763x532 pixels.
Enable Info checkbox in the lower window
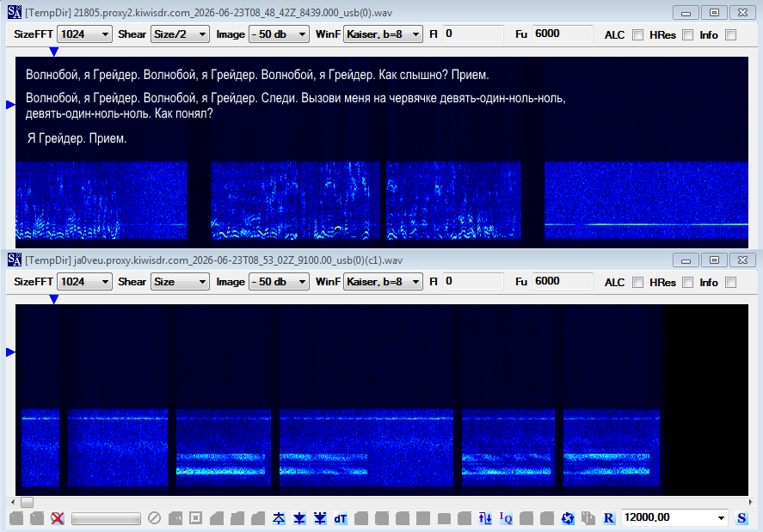pyautogui.click(x=730, y=283)
